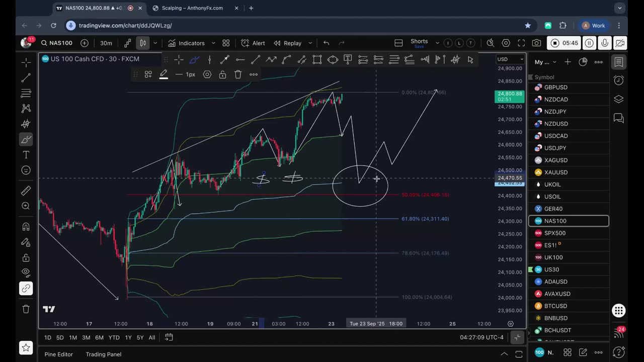
Task: Select the text callout tool in favorites bar
Action: tap(348, 60)
